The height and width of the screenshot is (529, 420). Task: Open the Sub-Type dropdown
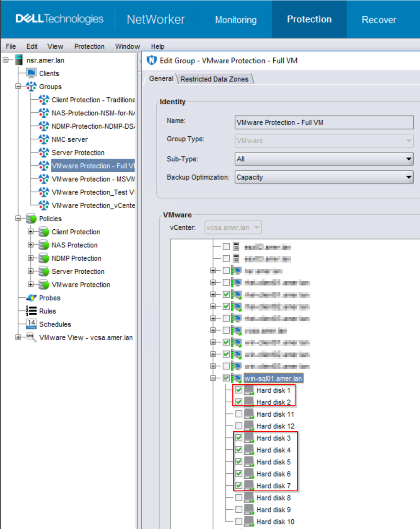tap(324, 159)
